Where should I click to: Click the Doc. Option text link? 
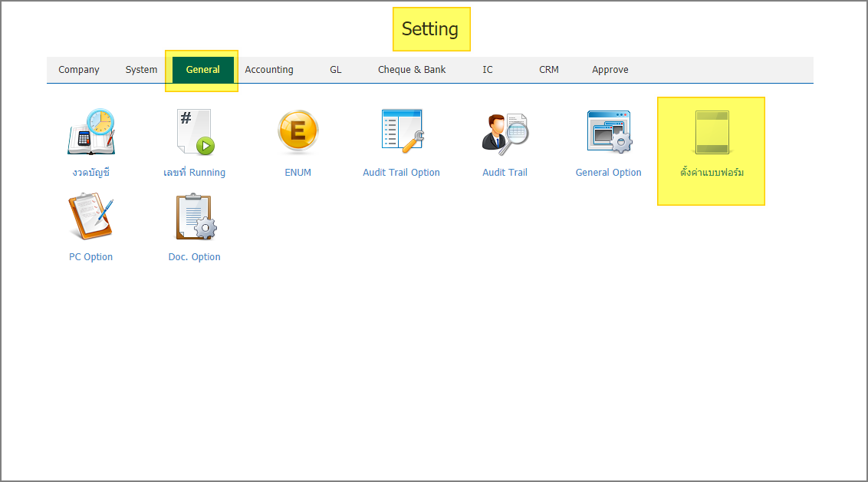click(194, 257)
